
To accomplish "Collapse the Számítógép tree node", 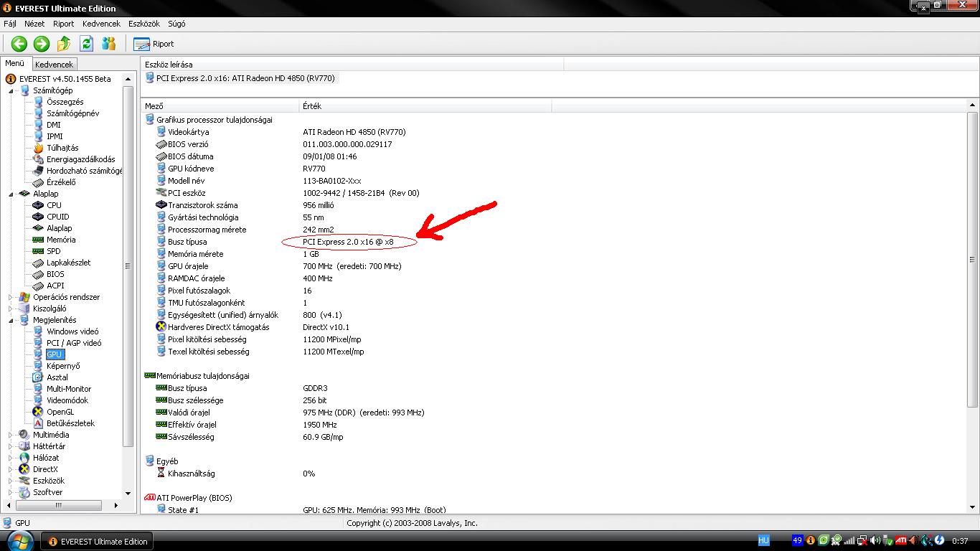I will pyautogui.click(x=11, y=91).
